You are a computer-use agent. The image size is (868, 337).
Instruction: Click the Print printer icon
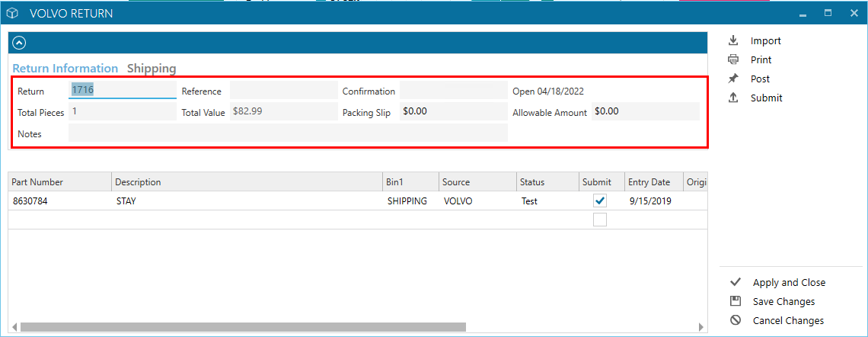tap(733, 59)
